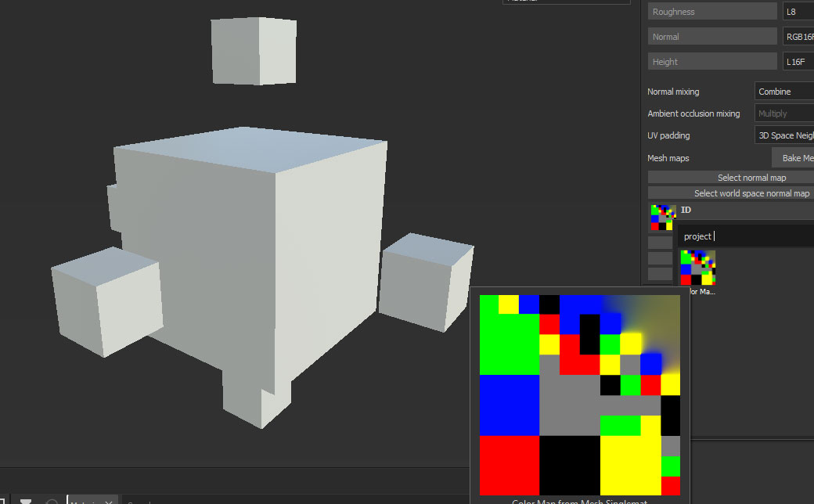Open the Ambient occlusion mixing Multiply dropdown
Screen dimensions: 814x504
click(784, 113)
